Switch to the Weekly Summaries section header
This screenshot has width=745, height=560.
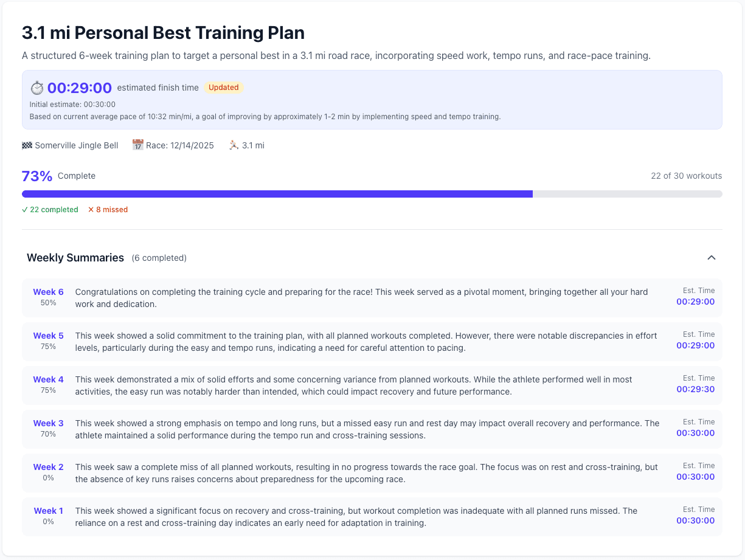[x=75, y=258]
